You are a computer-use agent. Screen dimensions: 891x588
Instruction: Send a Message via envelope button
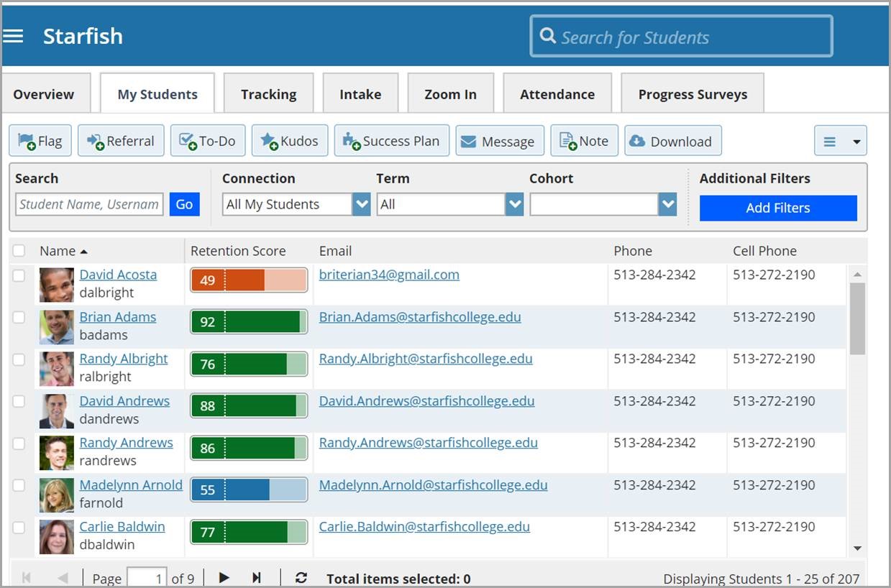(498, 142)
